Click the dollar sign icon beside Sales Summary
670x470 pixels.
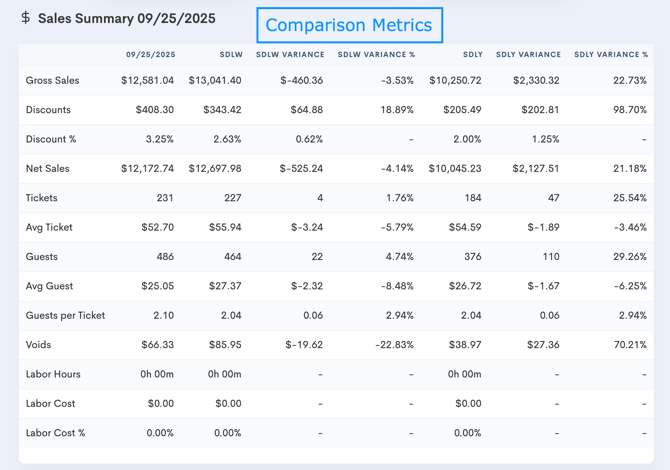pyautogui.click(x=25, y=18)
